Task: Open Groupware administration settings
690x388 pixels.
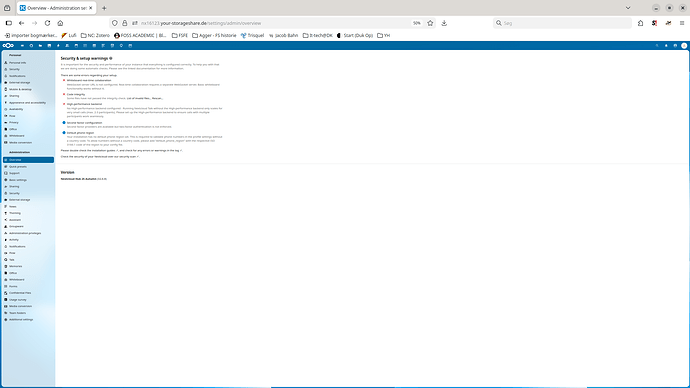Action: (28, 226)
